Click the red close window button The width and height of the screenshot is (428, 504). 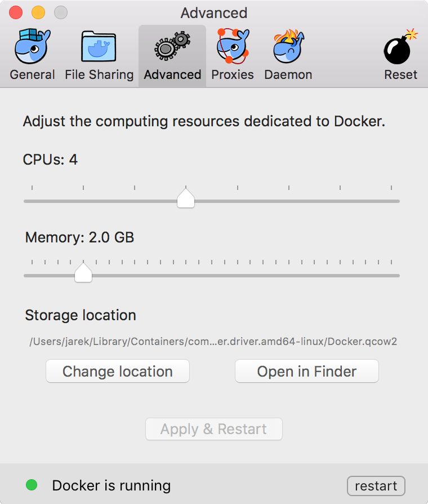coord(16,12)
